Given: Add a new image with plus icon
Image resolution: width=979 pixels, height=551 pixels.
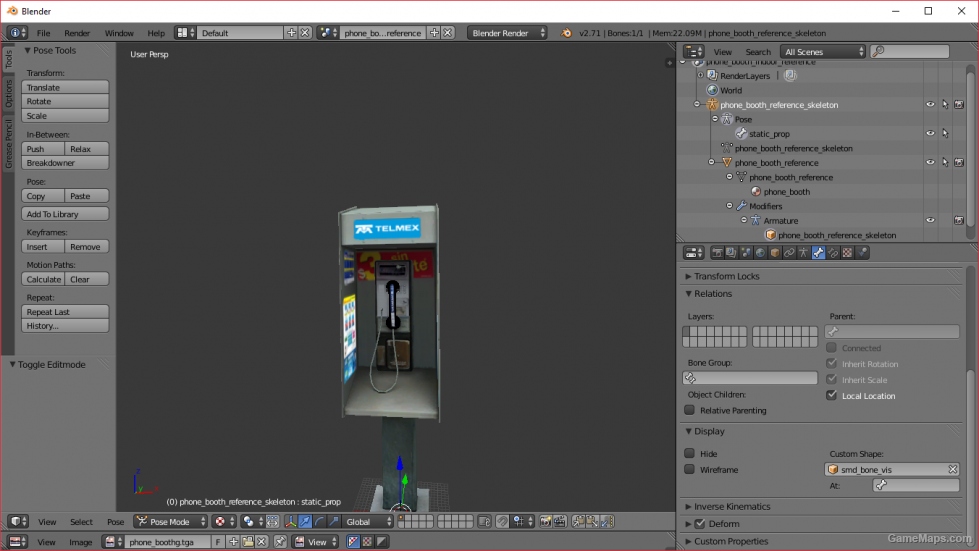Looking at the screenshot, I should (x=234, y=542).
